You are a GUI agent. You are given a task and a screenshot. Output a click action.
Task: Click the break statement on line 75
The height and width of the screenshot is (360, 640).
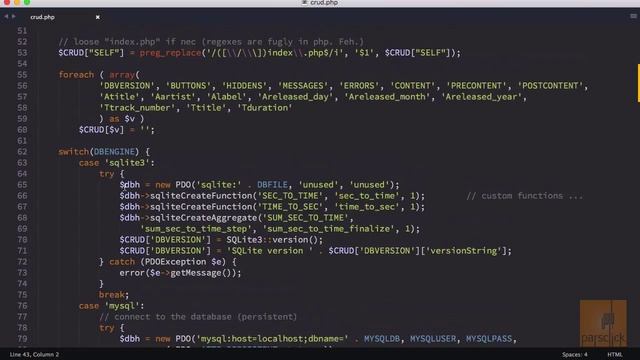[112, 295]
